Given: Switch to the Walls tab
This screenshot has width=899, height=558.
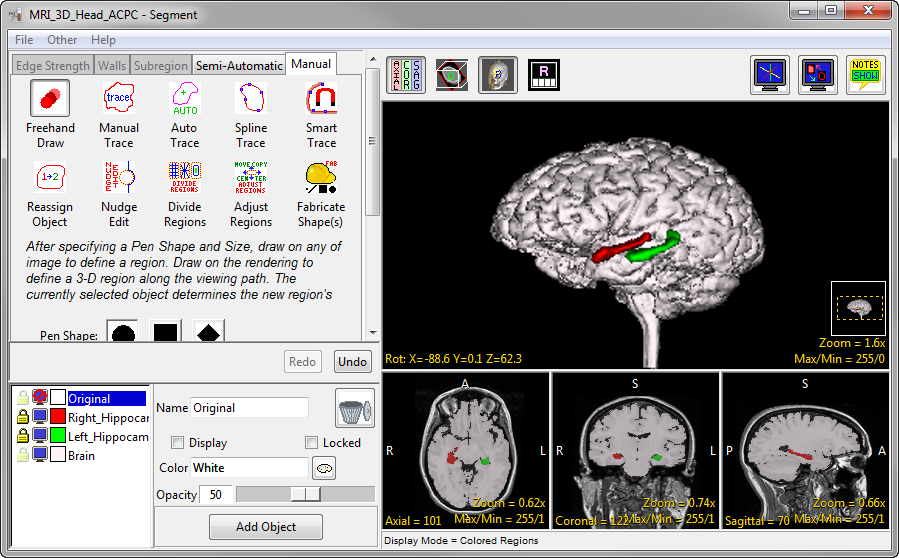Looking at the screenshot, I should (112, 66).
